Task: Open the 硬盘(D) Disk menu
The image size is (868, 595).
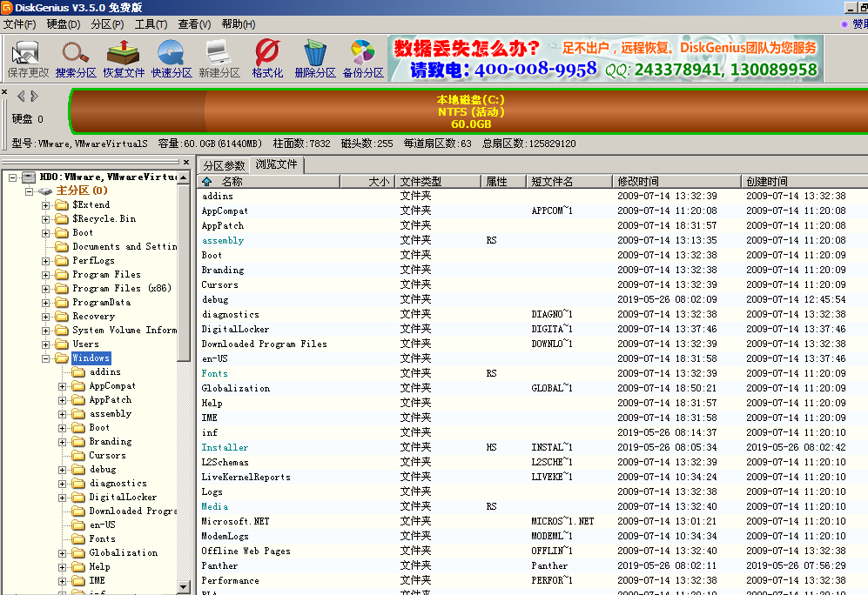Action: (x=63, y=24)
